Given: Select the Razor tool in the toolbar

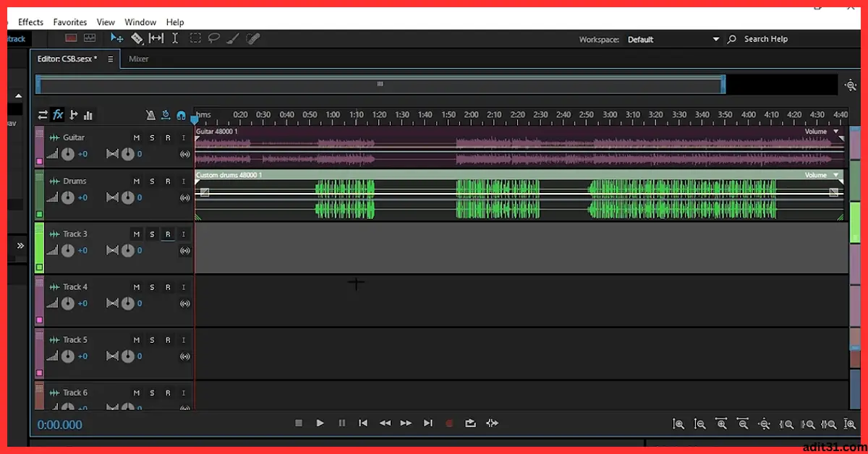Looking at the screenshot, I should coord(137,38).
